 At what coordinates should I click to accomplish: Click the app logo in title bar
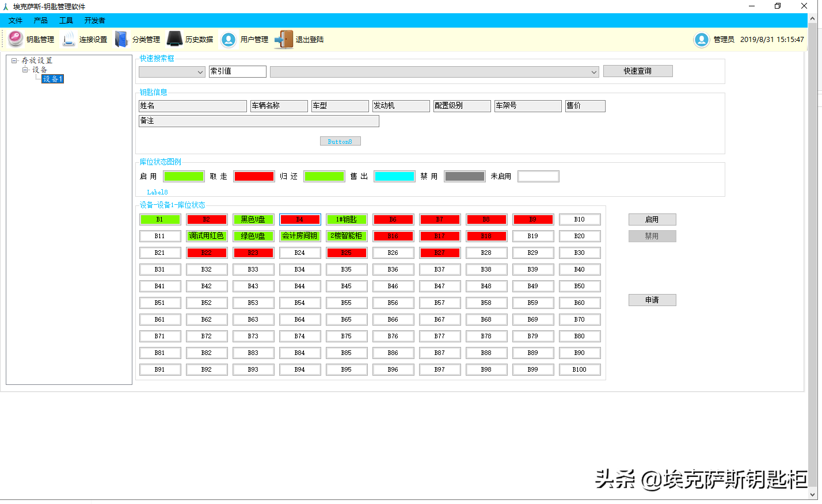coord(6,6)
